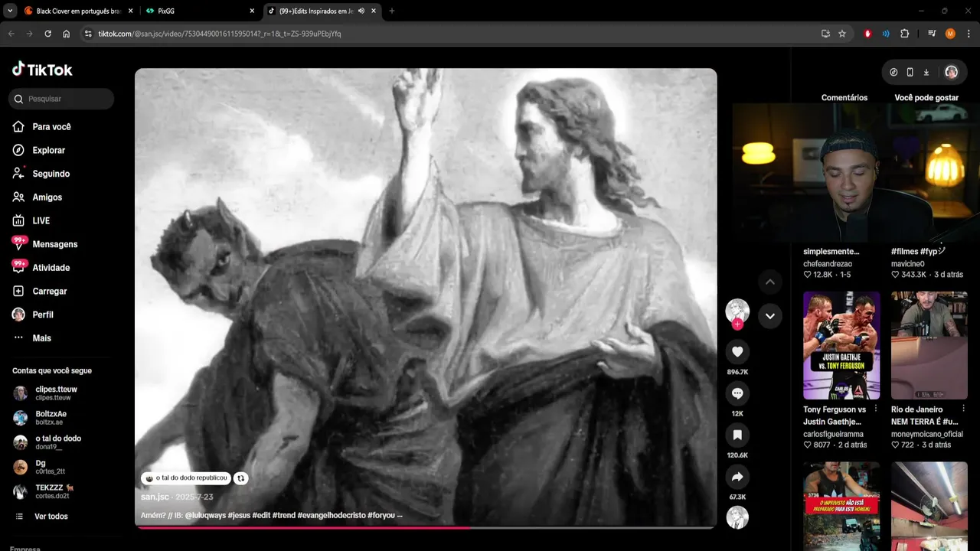Open the LIVE section
Image resolution: width=980 pixels, height=551 pixels.
(x=31, y=221)
